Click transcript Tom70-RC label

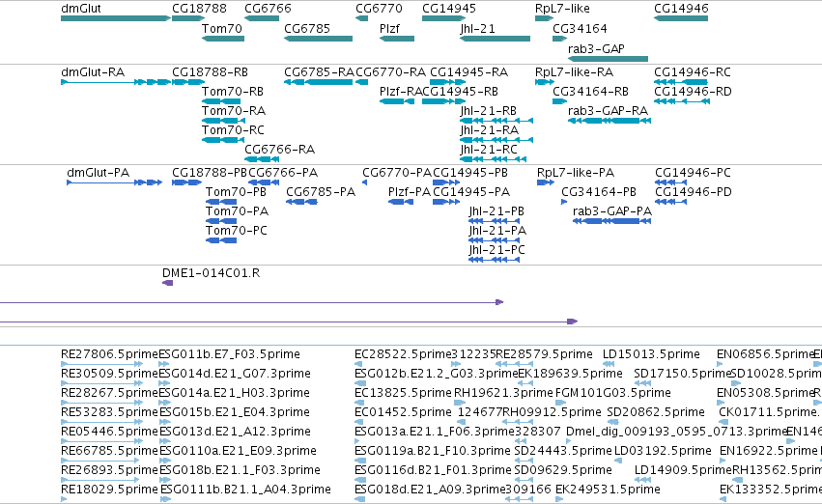coord(233,130)
